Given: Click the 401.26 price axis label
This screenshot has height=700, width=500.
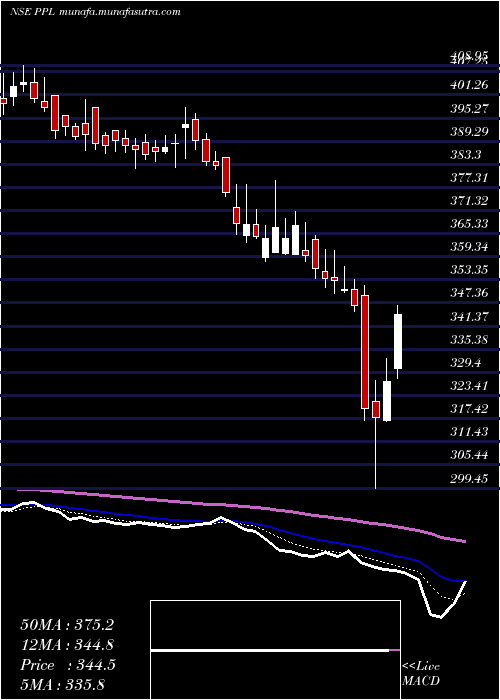Looking at the screenshot, I should click(x=469, y=85).
